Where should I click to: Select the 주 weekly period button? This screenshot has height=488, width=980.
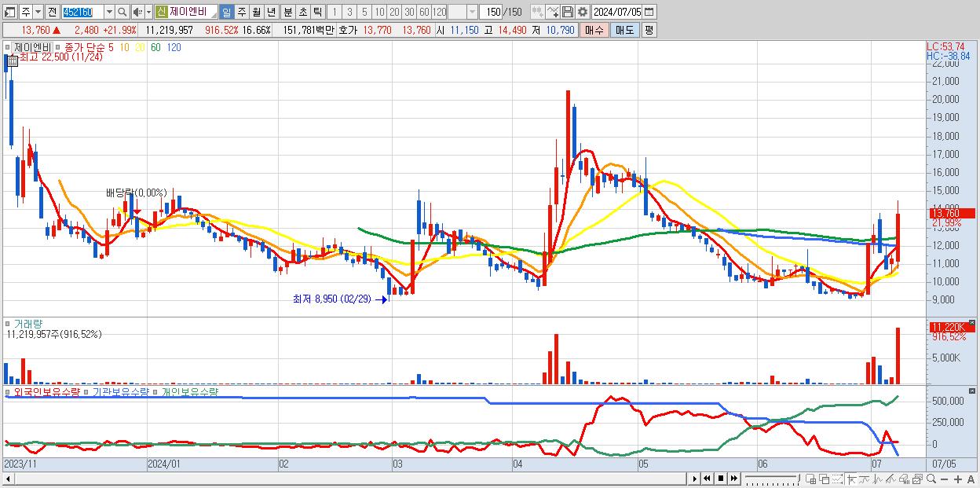(x=241, y=12)
